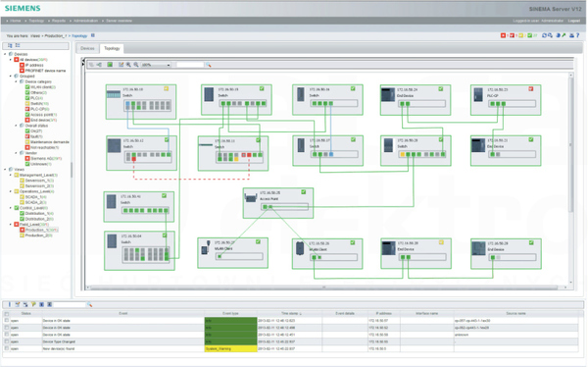
Task: Click the yellow maintenance status counter icon
Action: click(x=520, y=35)
